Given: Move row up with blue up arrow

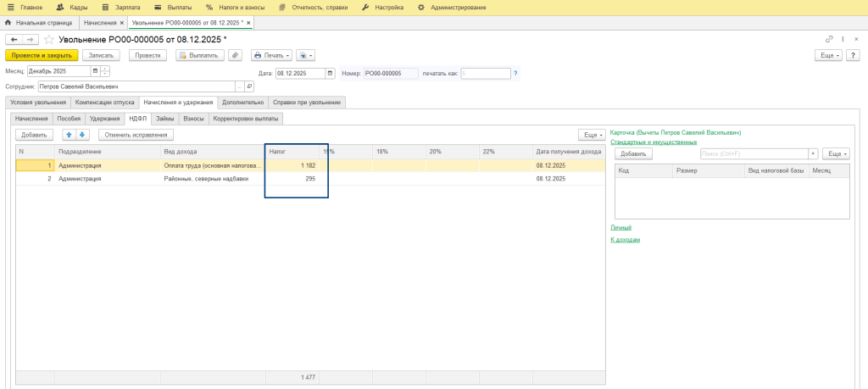Looking at the screenshot, I should pyautogui.click(x=70, y=134).
